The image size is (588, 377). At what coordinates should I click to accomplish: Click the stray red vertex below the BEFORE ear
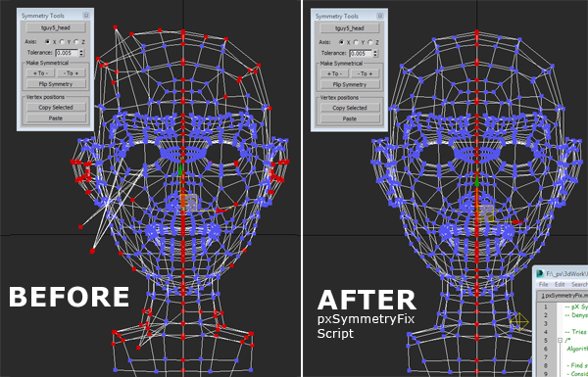click(x=80, y=227)
